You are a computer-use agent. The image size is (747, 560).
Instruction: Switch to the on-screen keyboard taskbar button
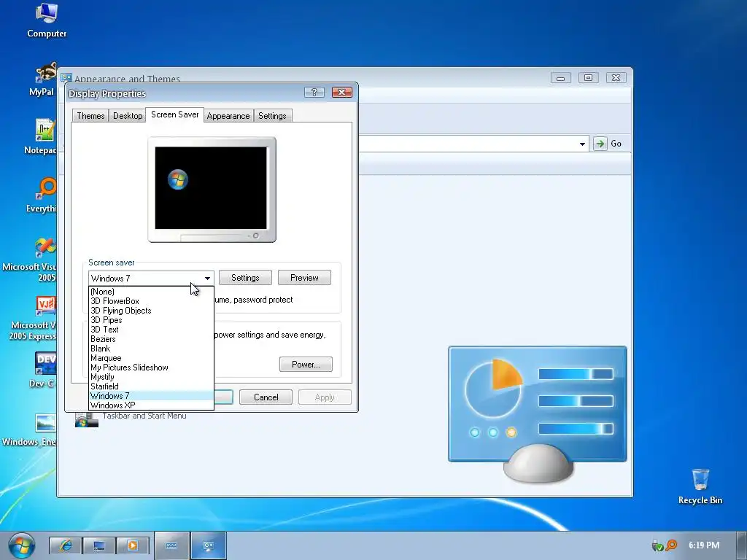[x=171, y=545]
